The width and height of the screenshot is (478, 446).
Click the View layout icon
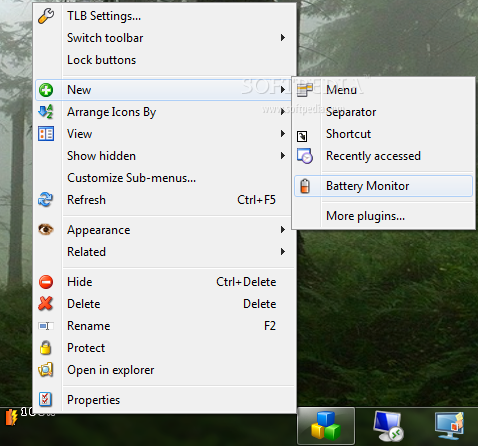tap(46, 134)
